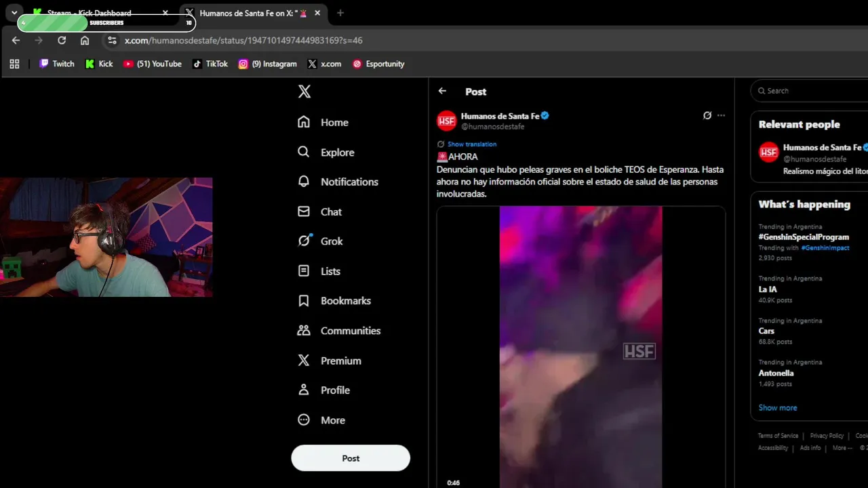The image size is (868, 488).
Task: Open Chat envelope in sidebar
Action: 304,211
